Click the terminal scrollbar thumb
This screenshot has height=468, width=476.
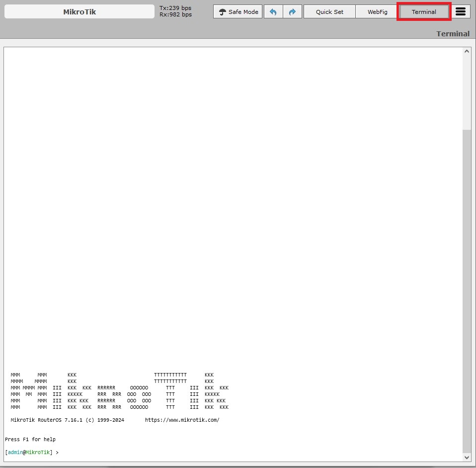[467, 288]
